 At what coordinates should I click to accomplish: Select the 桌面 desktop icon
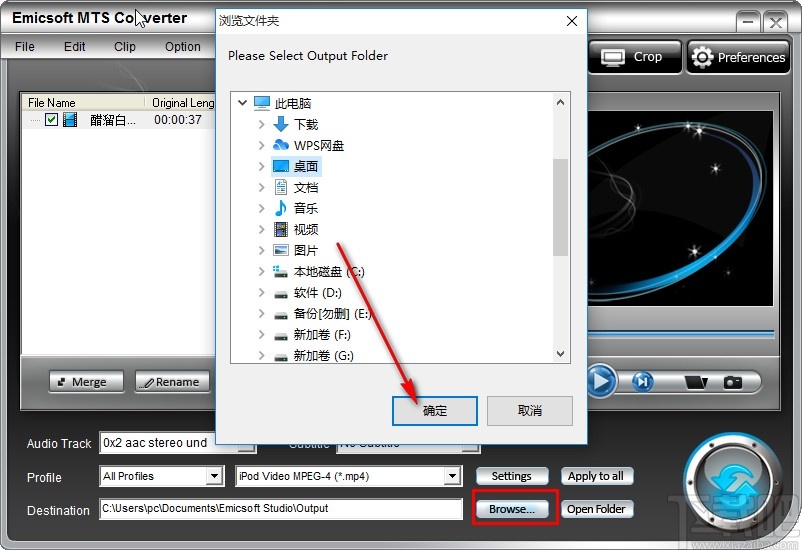[281, 166]
